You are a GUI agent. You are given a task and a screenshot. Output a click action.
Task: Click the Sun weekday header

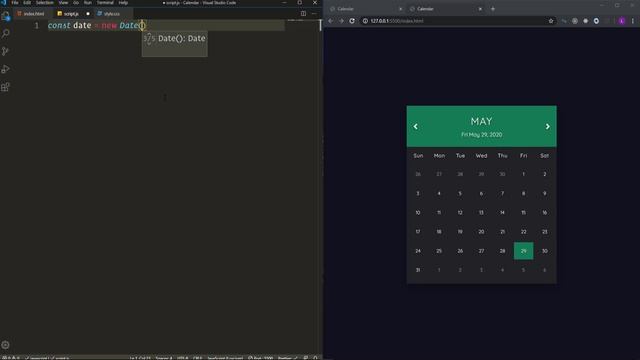click(x=418, y=156)
